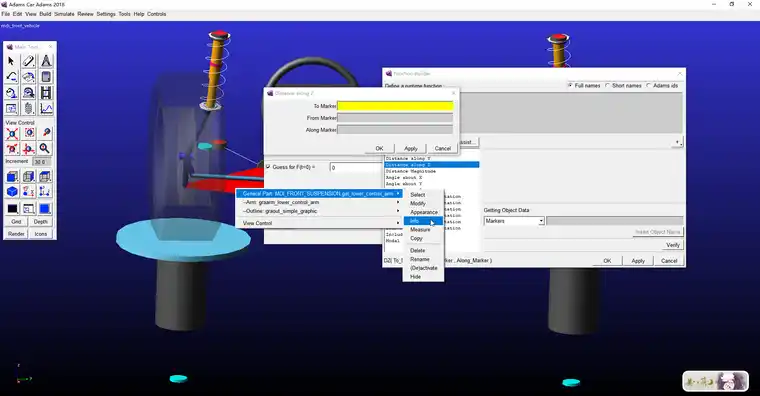Viewport: 760px width, 396px height.
Task: Click the window layout icon in toolbox
Action: click(29, 209)
